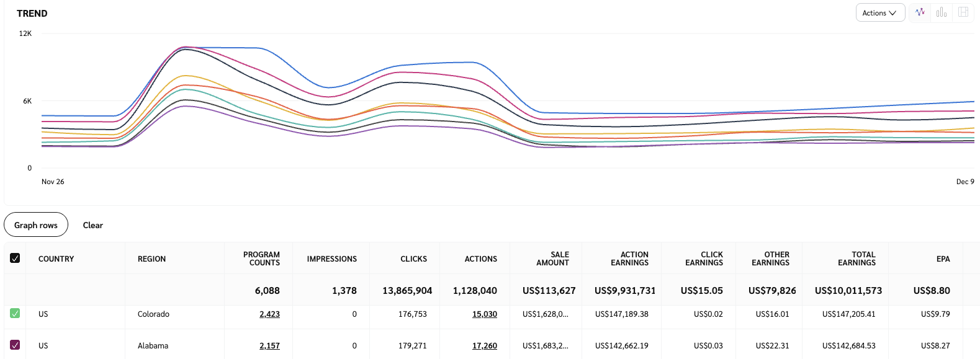
Task: Open Colorado's actions link 15,030
Action: [484, 314]
